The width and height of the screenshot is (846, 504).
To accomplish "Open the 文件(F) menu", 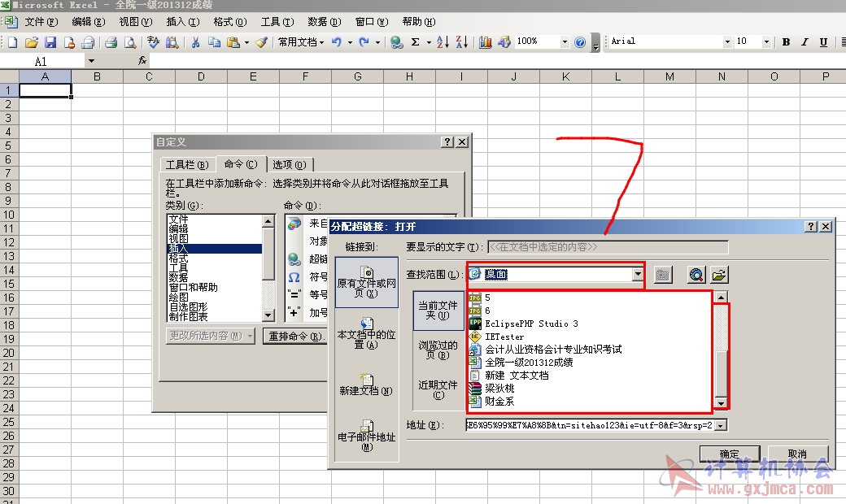I will (x=41, y=22).
